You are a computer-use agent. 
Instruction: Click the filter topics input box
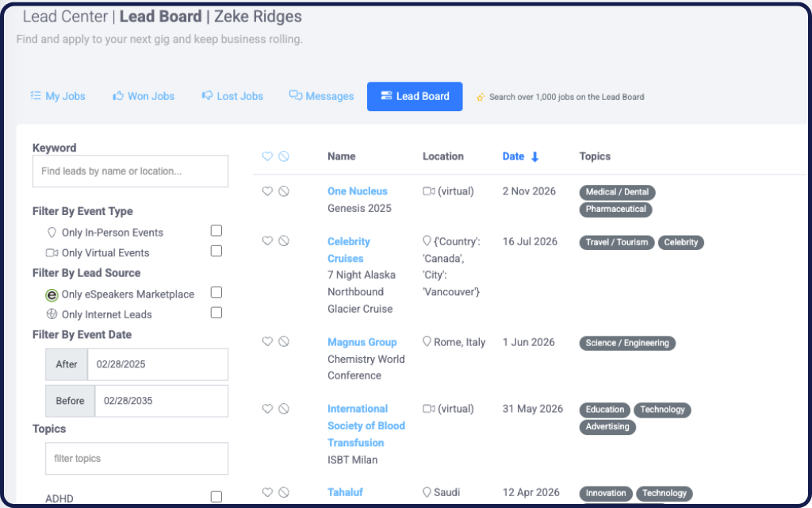point(136,458)
